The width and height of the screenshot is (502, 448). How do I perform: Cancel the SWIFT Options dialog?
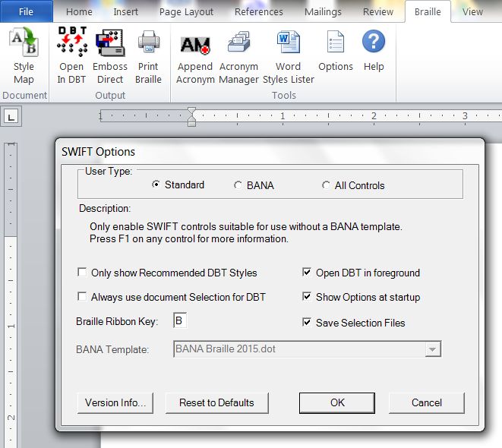(427, 403)
